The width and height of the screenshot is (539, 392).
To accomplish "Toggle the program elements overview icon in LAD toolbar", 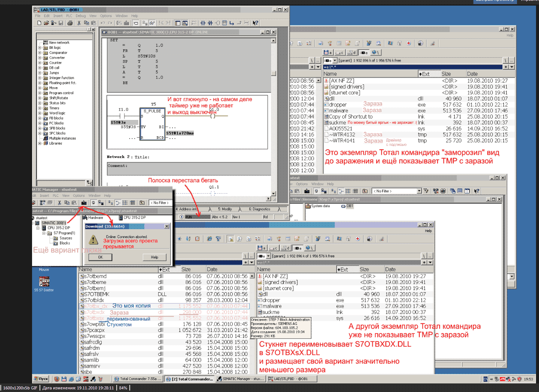I will (x=178, y=23).
